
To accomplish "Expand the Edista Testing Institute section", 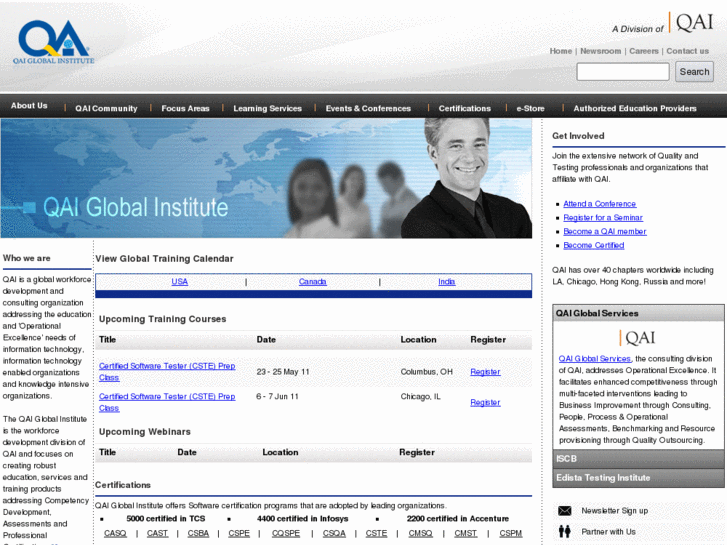I will pos(638,478).
